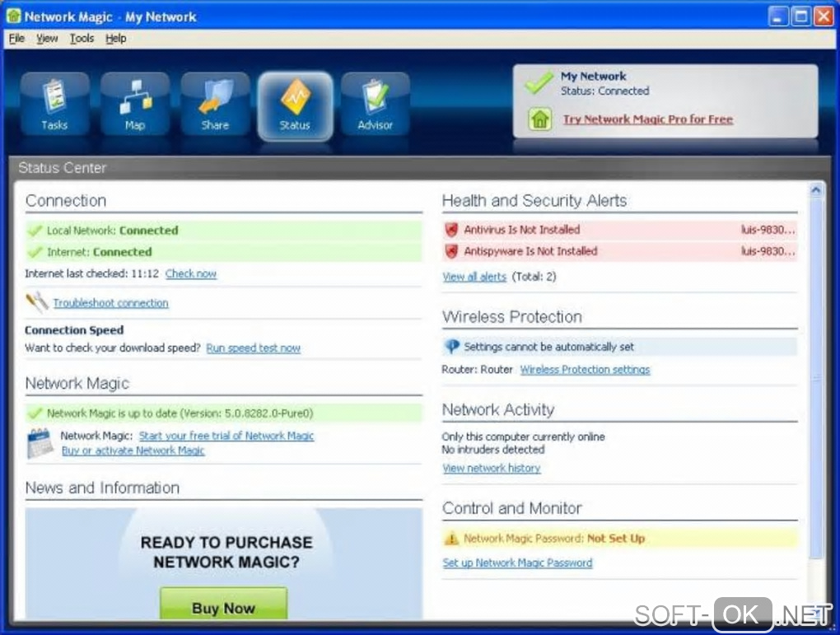Click the blue Wireless Protection info icon
Image resolution: width=840 pixels, height=635 pixels.
[451, 347]
